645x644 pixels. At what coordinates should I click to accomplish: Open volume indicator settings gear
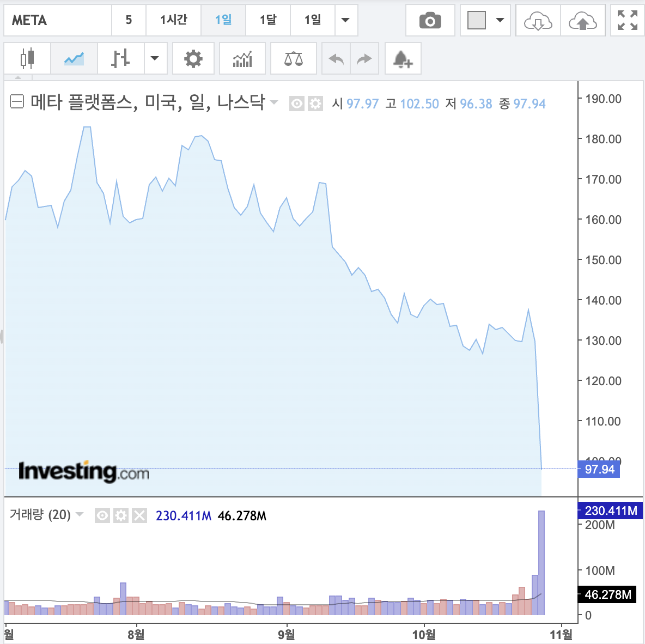coord(121,515)
